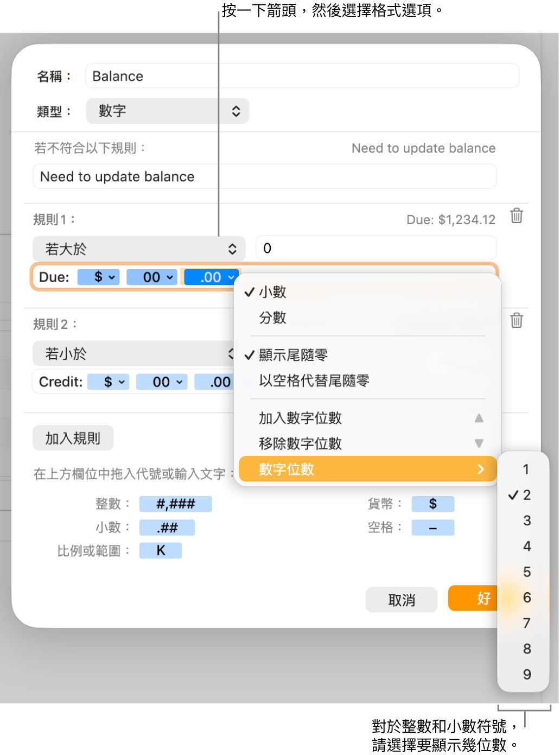
Task: Delete rule 2 with its trash icon
Action: click(516, 320)
